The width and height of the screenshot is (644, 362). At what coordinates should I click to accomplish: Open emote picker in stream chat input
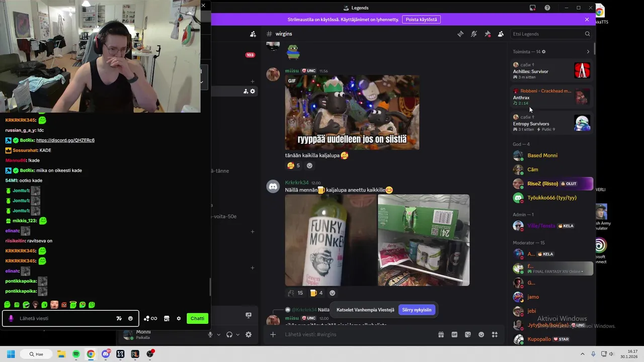[x=130, y=318]
